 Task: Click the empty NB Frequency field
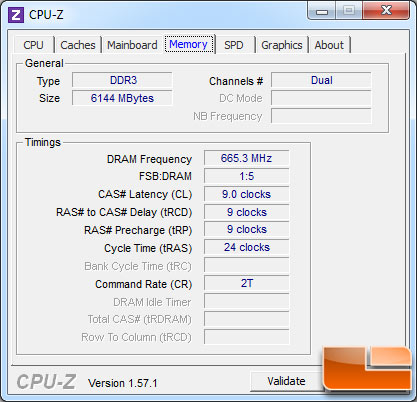click(321, 116)
